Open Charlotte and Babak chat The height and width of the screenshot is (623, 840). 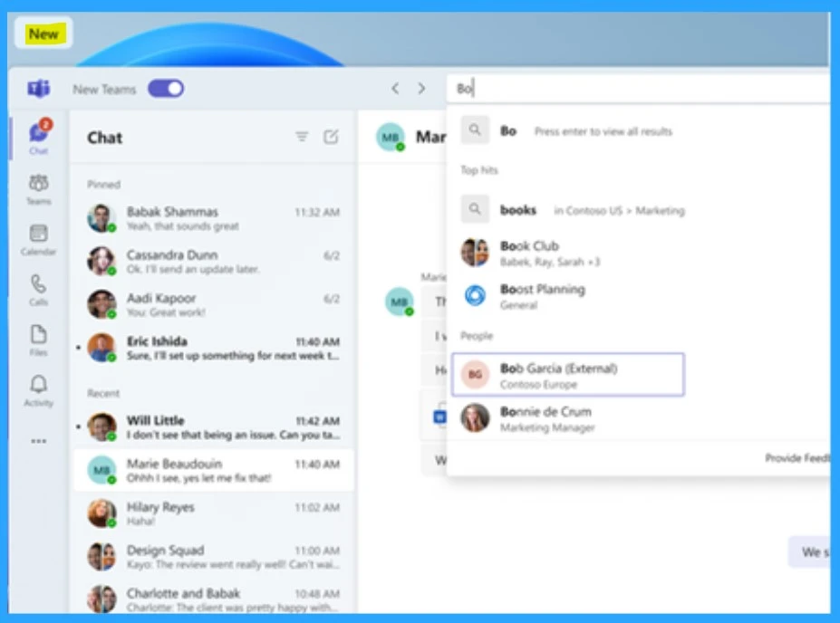(213, 599)
